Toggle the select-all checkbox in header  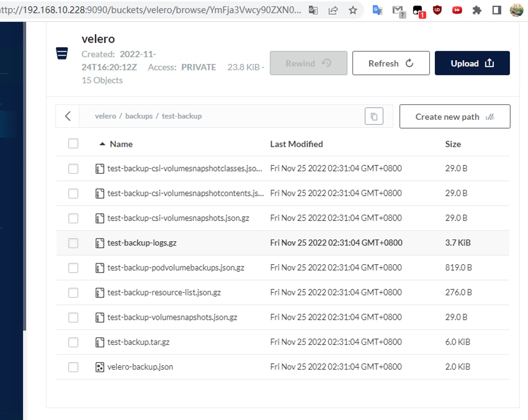(73, 144)
